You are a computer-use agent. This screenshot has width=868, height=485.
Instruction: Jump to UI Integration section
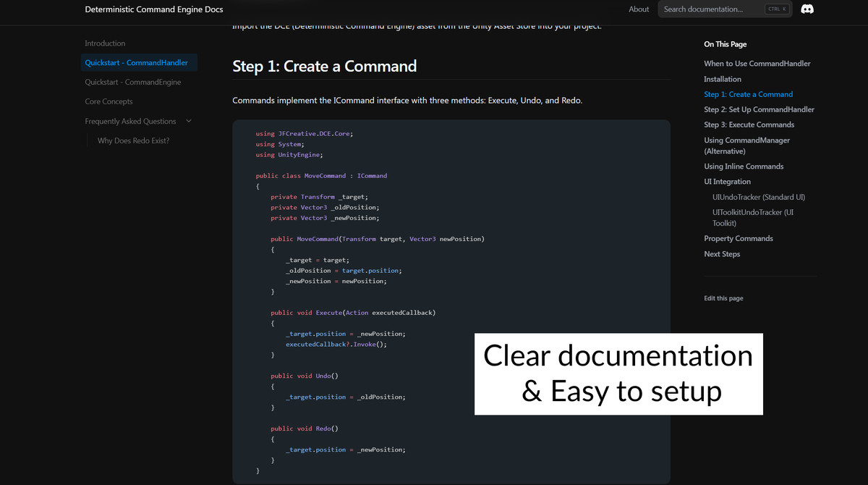[727, 182]
